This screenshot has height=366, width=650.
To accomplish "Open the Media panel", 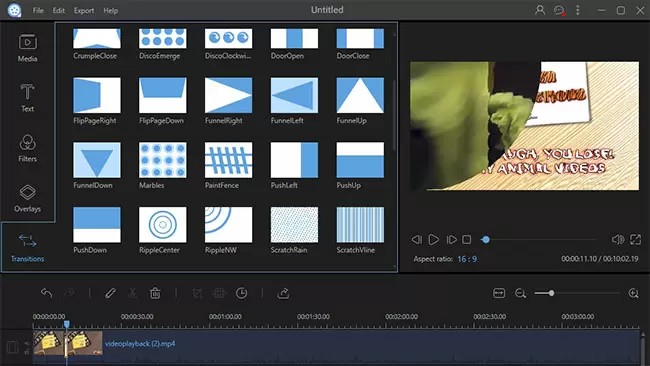I will point(27,48).
